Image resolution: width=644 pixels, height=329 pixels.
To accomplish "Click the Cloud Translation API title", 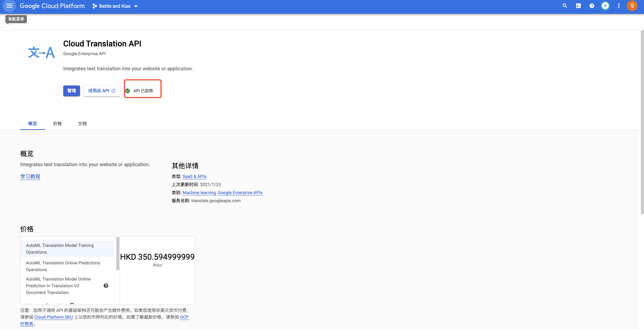I will point(102,44).
